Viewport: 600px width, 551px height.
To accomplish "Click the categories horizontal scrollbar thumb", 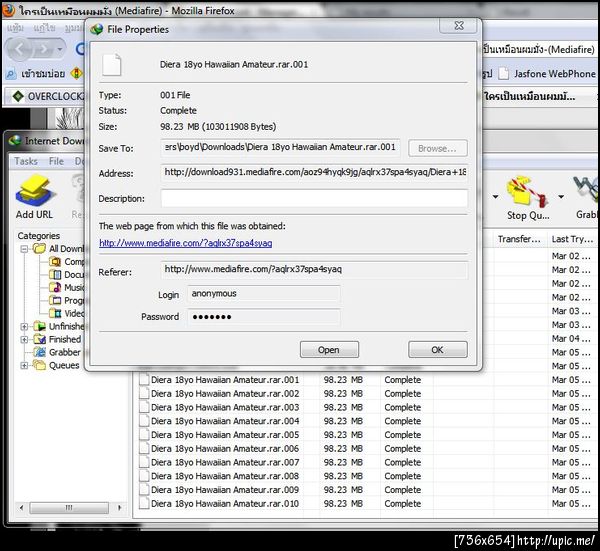I will [x=69, y=508].
